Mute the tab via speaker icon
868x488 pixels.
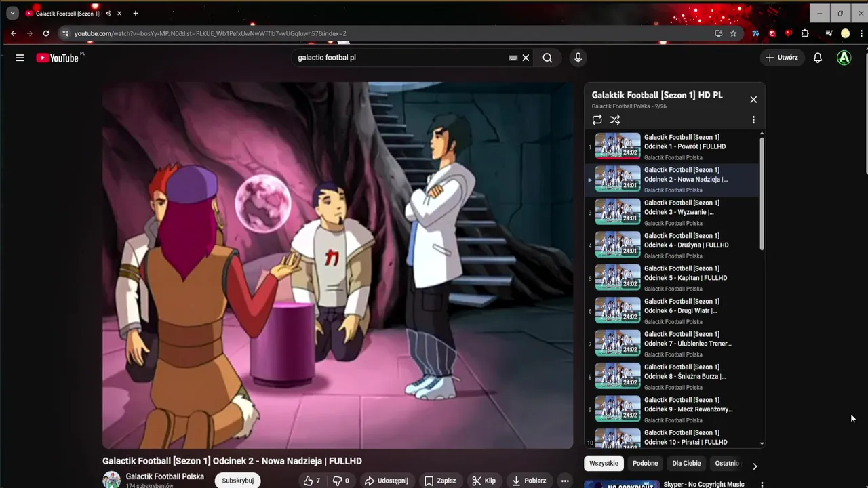(x=108, y=14)
